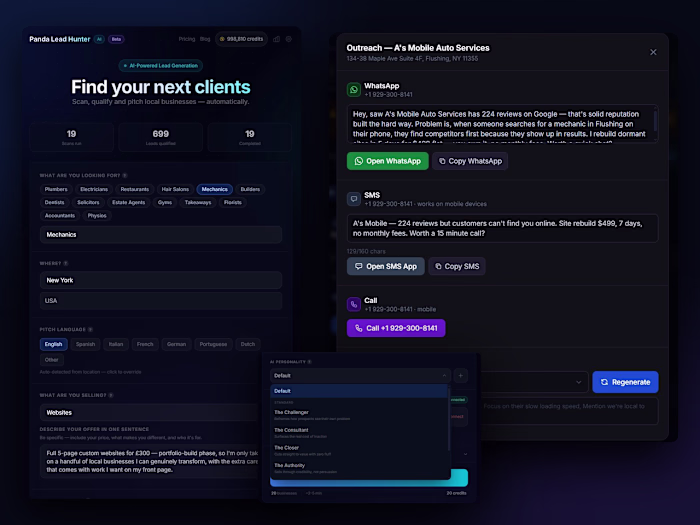The image size is (700, 525).
Task: Click Open WhatsApp button
Action: [388, 161]
